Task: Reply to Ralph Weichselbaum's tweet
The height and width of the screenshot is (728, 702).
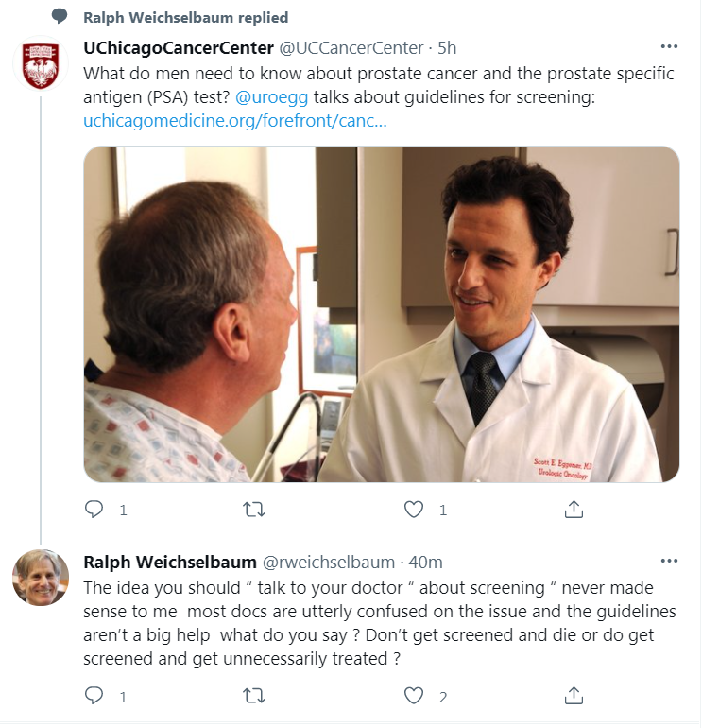Action: (x=94, y=697)
